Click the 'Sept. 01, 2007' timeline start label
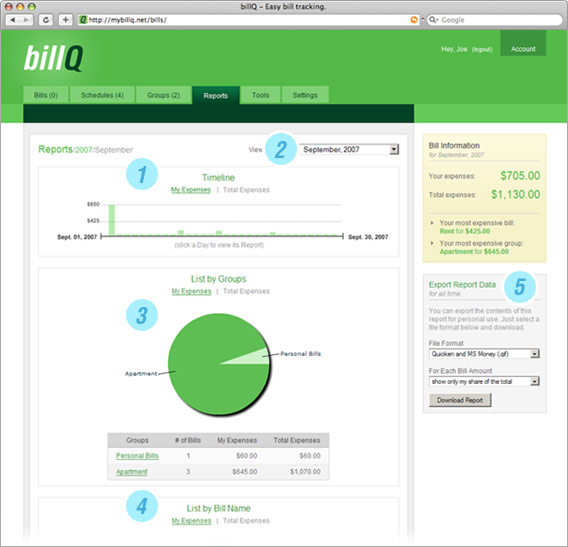The width and height of the screenshot is (568, 547). click(77, 237)
